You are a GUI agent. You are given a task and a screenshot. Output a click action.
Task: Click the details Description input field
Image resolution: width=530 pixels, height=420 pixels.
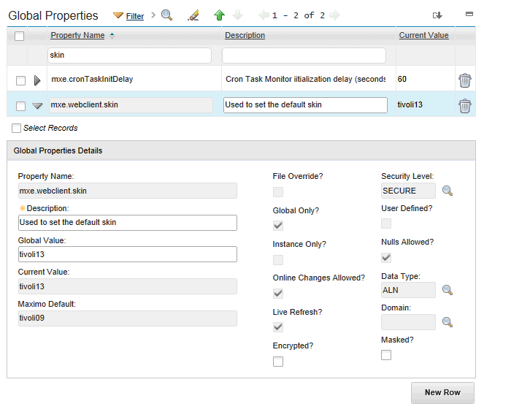click(x=128, y=223)
